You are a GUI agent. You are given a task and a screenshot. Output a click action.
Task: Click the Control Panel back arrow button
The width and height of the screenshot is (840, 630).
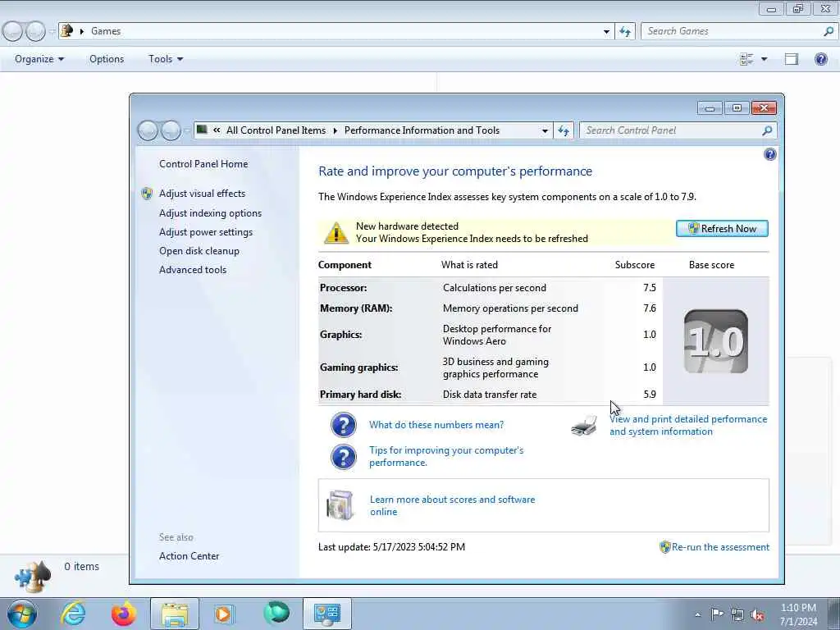pyautogui.click(x=148, y=130)
